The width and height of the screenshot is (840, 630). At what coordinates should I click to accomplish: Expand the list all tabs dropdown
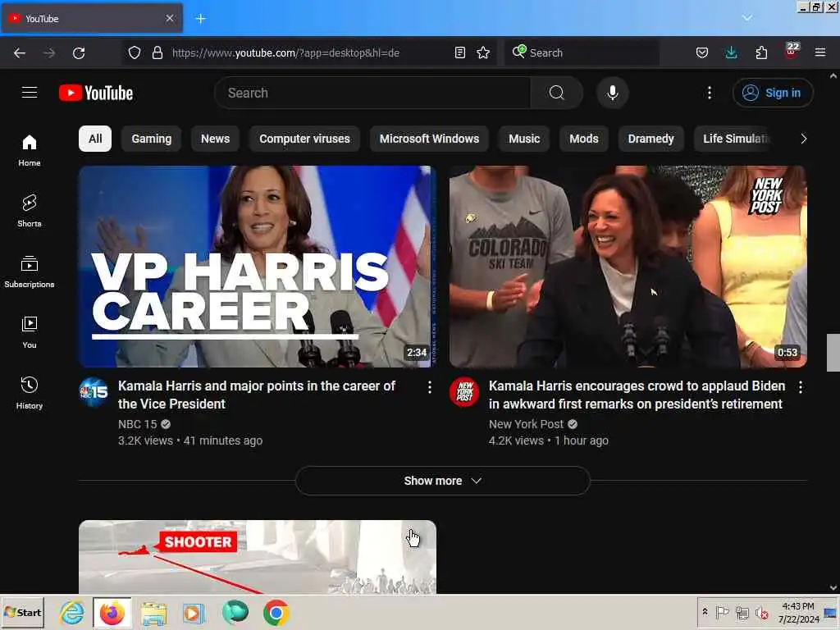click(747, 18)
